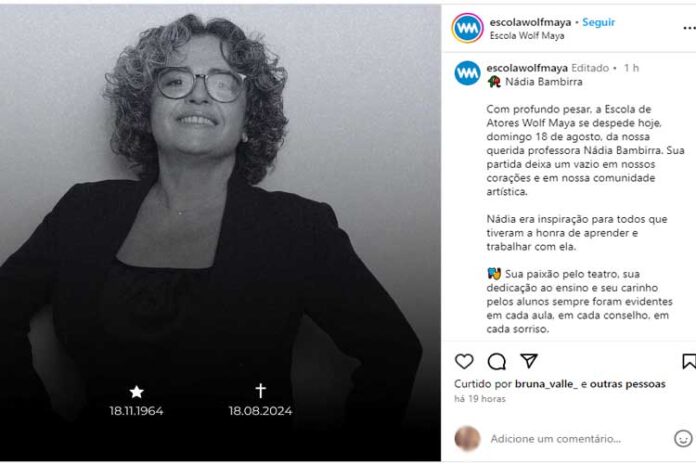Click the caption's WM profile avatar
The image size is (696, 464).
(467, 73)
